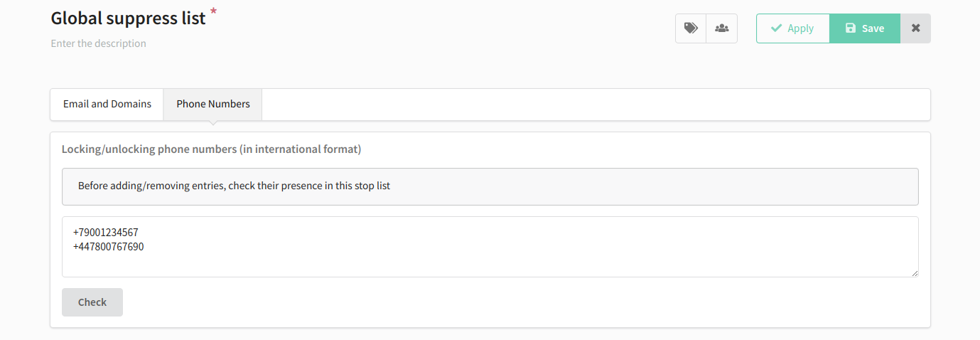Select the Phone Numbers tab
Screen dimensions: 980x340
pyautogui.click(x=213, y=104)
